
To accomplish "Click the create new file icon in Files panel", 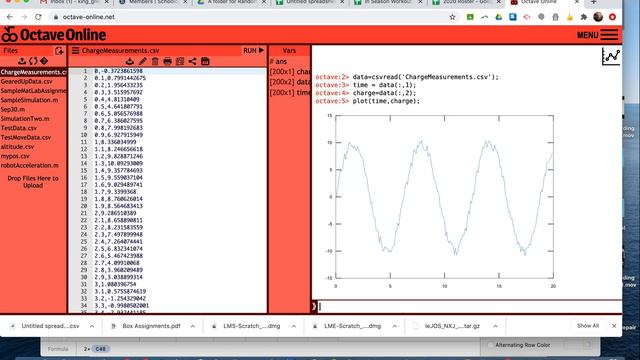I will 59,51.
